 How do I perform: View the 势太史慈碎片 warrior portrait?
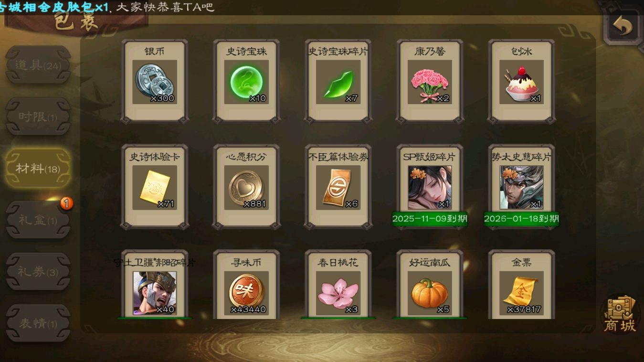[x=521, y=187]
